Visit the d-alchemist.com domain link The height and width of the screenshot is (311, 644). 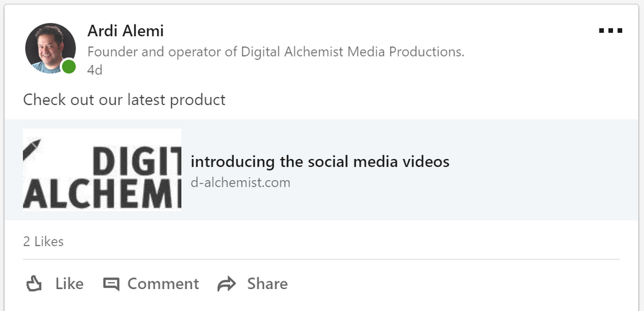tap(240, 182)
